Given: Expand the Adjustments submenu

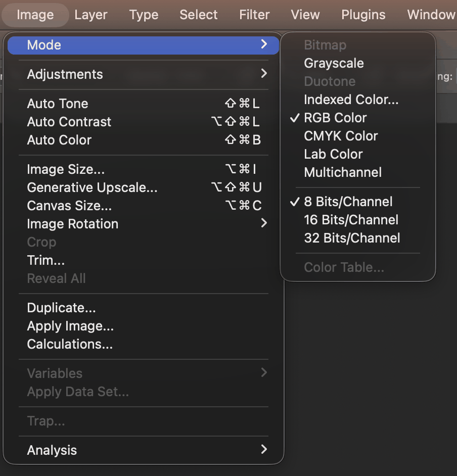Looking at the screenshot, I should coord(144,74).
